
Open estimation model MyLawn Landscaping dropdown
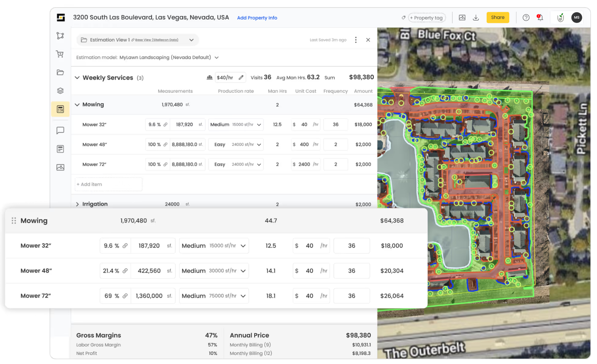click(216, 57)
